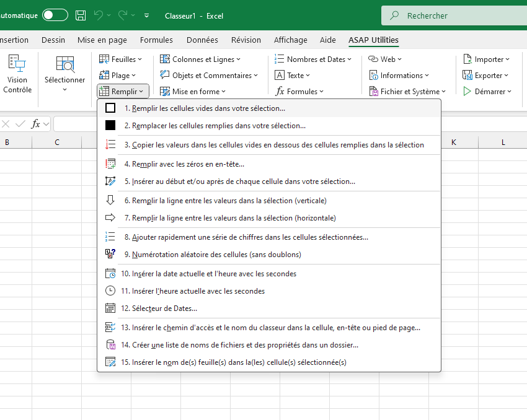Choose Remplir avec les zéros en en-tête
The width and height of the screenshot is (527, 420).
point(269,164)
